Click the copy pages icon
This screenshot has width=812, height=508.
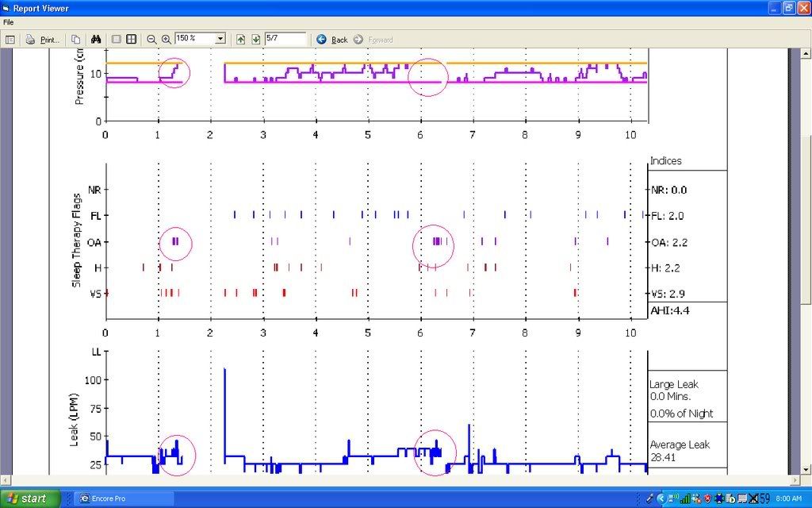point(75,40)
